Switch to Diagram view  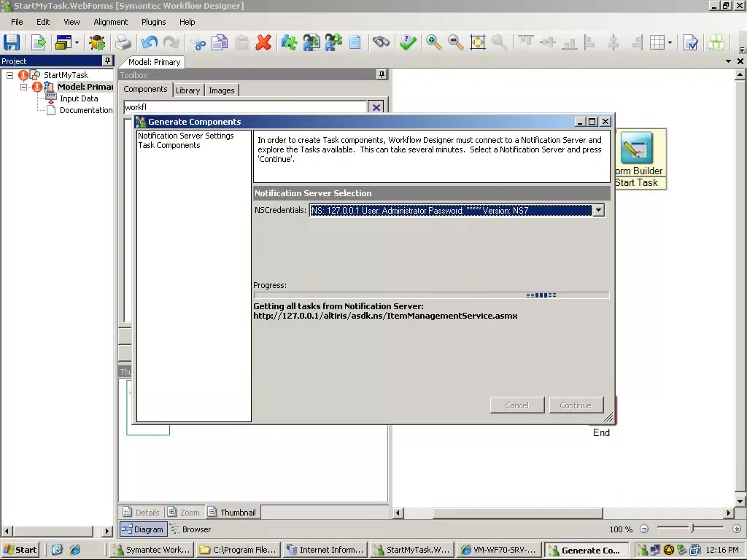point(142,529)
